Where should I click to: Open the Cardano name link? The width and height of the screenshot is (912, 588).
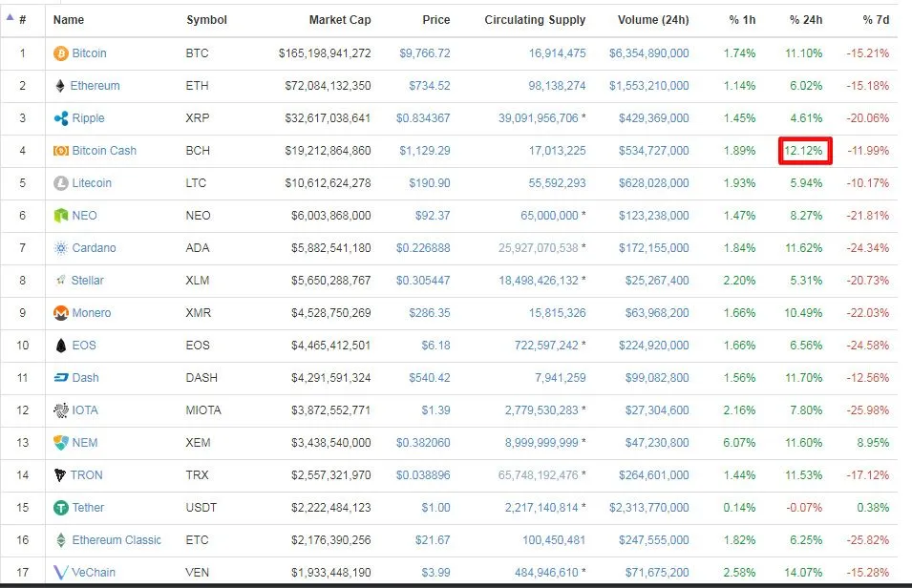(94, 248)
